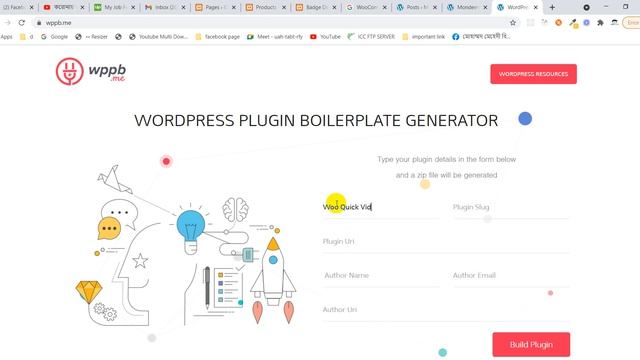Focus the Plugin Name field containing Woo Quick

coord(381,207)
